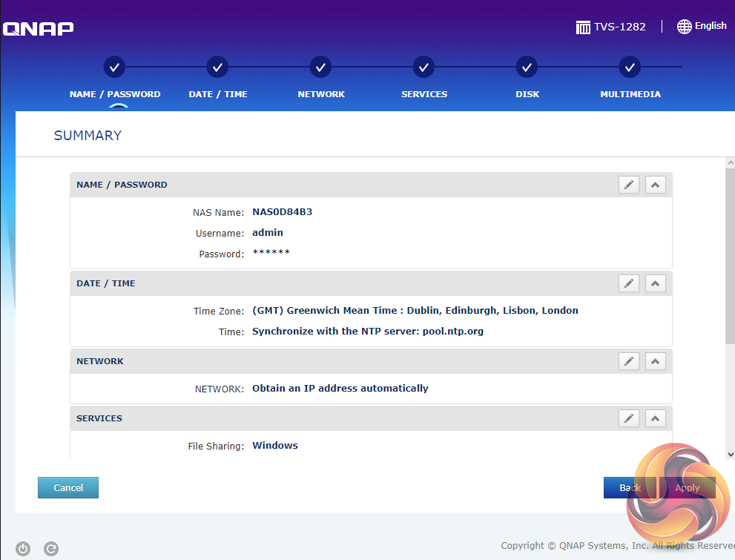The image size is (735, 560).
Task: Open the NETWORK wizard tab label
Action: click(x=321, y=94)
